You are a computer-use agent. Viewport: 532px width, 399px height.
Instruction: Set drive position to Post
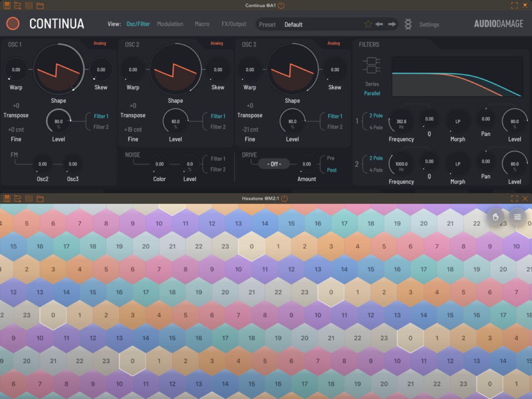point(332,170)
